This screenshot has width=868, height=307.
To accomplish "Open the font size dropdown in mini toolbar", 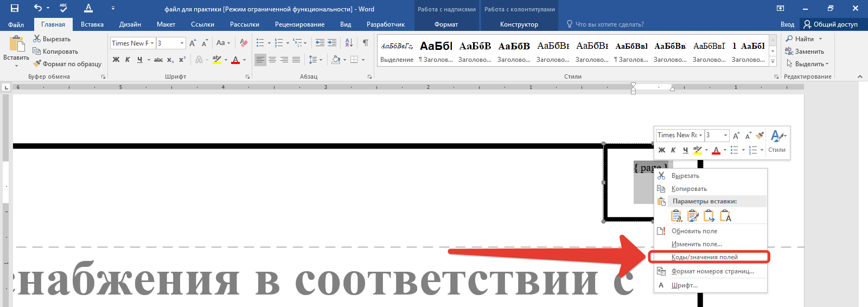I will [x=725, y=135].
